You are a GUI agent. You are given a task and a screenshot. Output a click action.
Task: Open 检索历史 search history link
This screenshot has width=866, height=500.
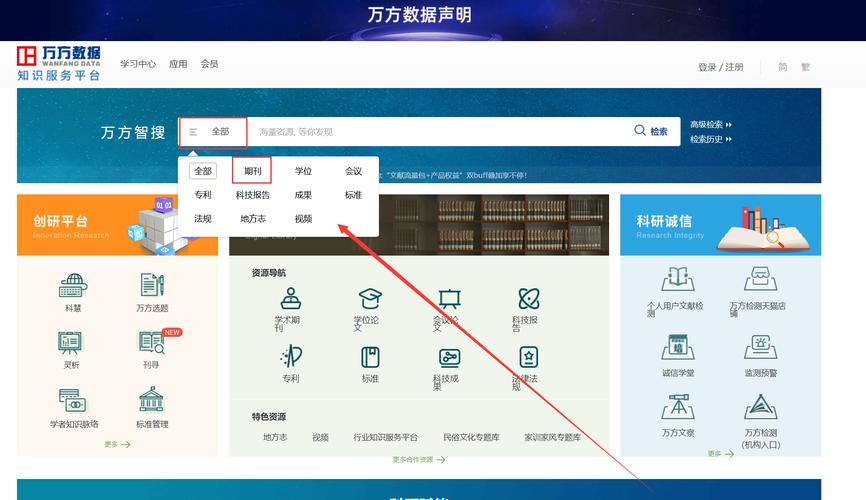(710, 139)
